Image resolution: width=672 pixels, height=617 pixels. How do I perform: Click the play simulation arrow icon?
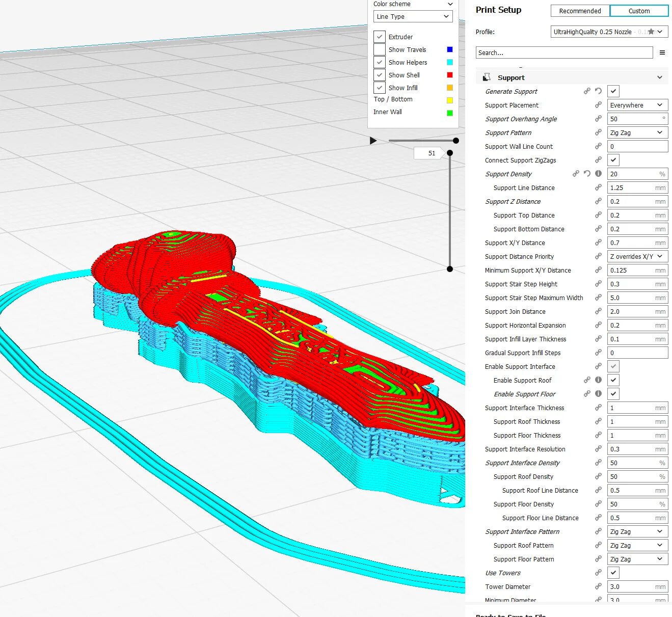[x=373, y=140]
